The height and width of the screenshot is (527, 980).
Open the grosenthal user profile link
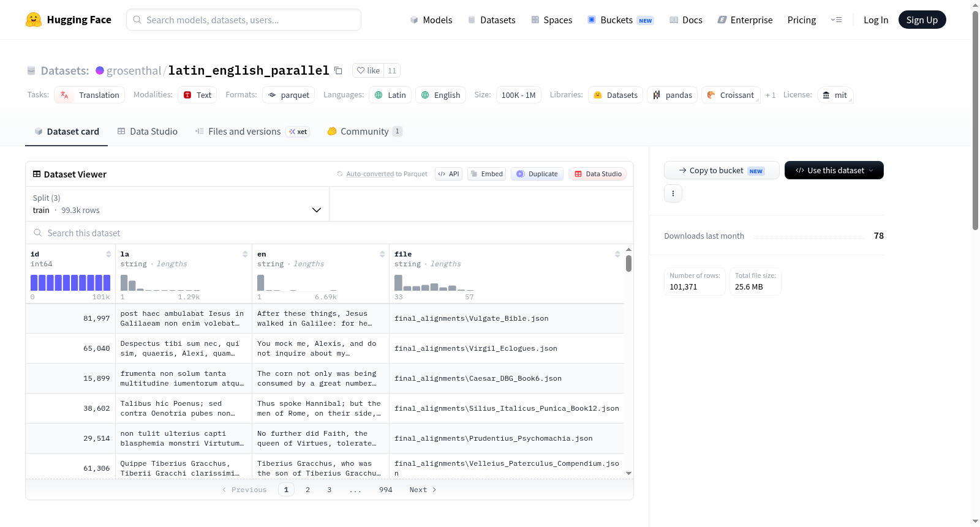134,70
